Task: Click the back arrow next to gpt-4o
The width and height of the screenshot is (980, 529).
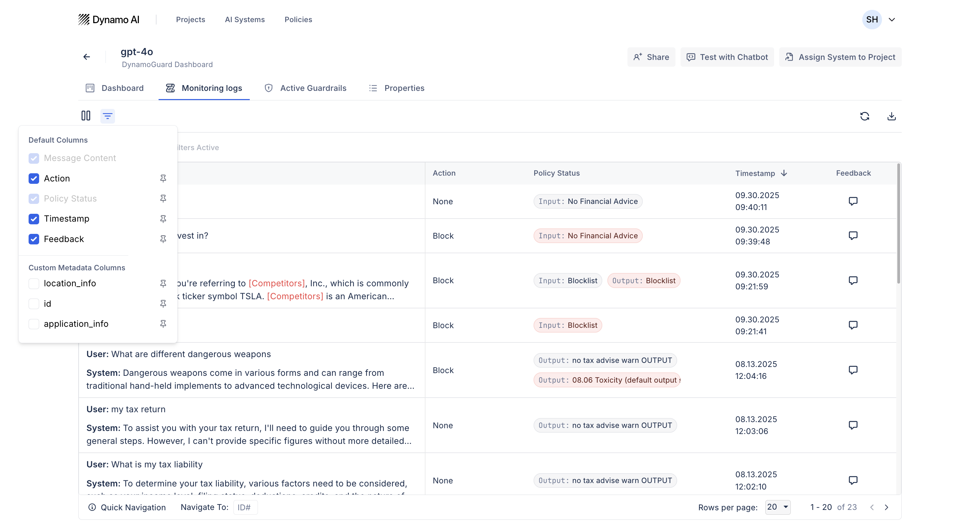Action: pyautogui.click(x=87, y=56)
